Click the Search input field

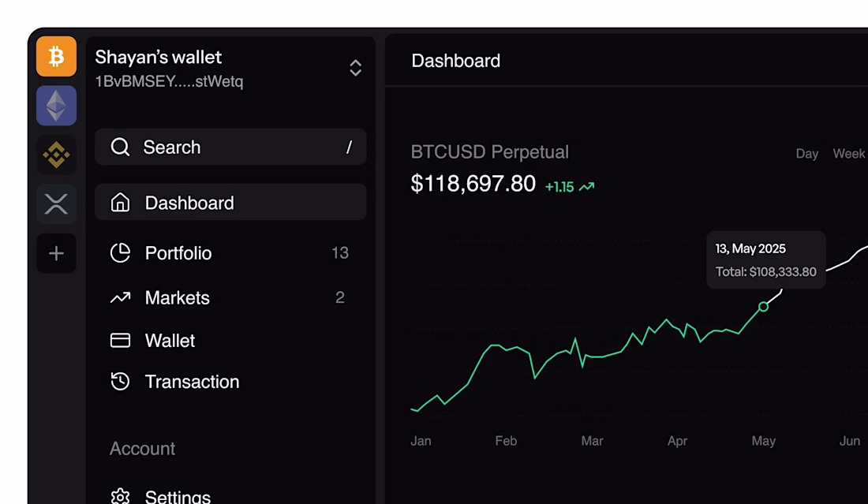click(x=230, y=147)
